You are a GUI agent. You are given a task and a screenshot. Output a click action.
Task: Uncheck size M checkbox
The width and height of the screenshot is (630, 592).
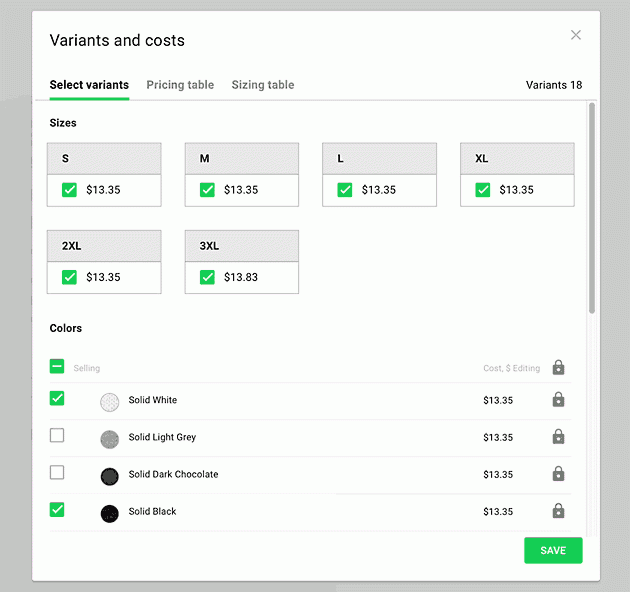(x=207, y=190)
